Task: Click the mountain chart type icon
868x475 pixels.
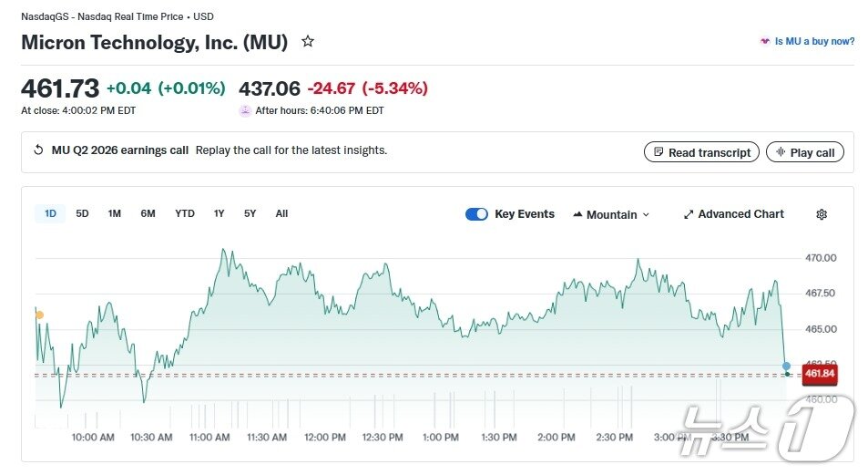Action: point(577,214)
